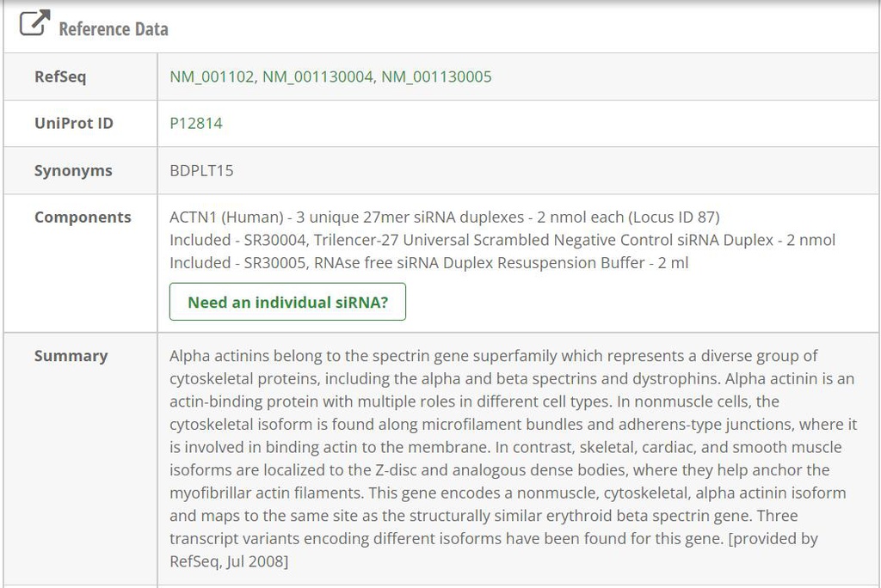The width and height of the screenshot is (881, 588).
Task: Click the Reference Data section heading
Action: 113,28
